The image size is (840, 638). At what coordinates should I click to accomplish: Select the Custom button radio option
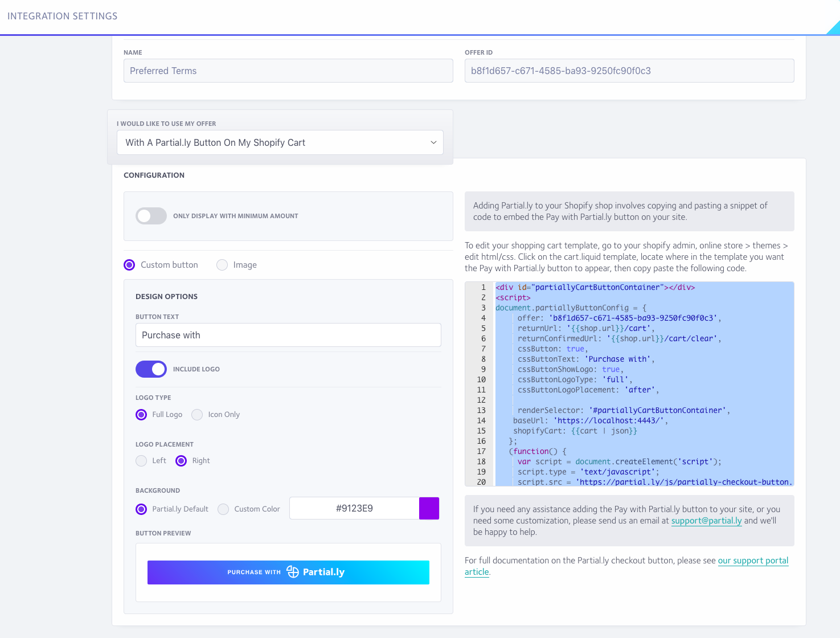pos(129,265)
